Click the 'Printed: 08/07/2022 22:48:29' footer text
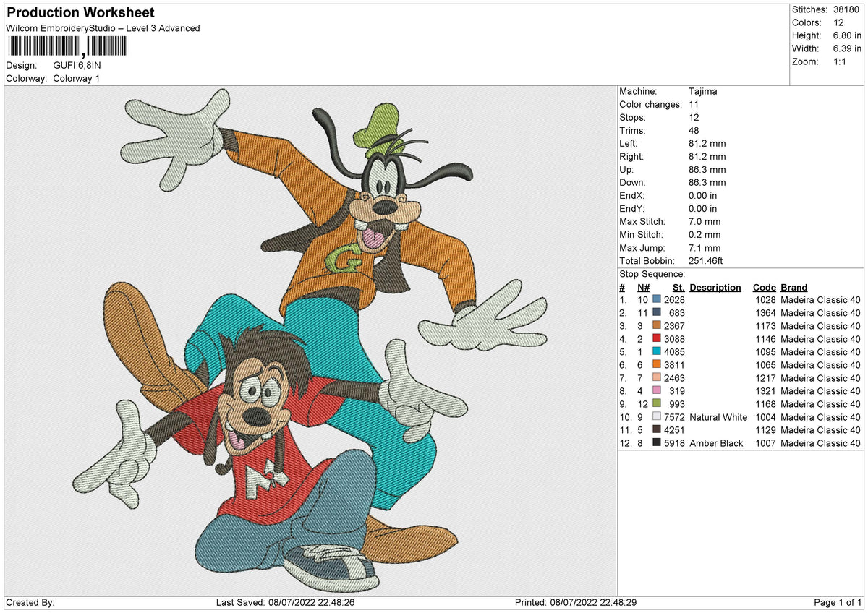Screen dimensions: 868x613 click(x=575, y=603)
